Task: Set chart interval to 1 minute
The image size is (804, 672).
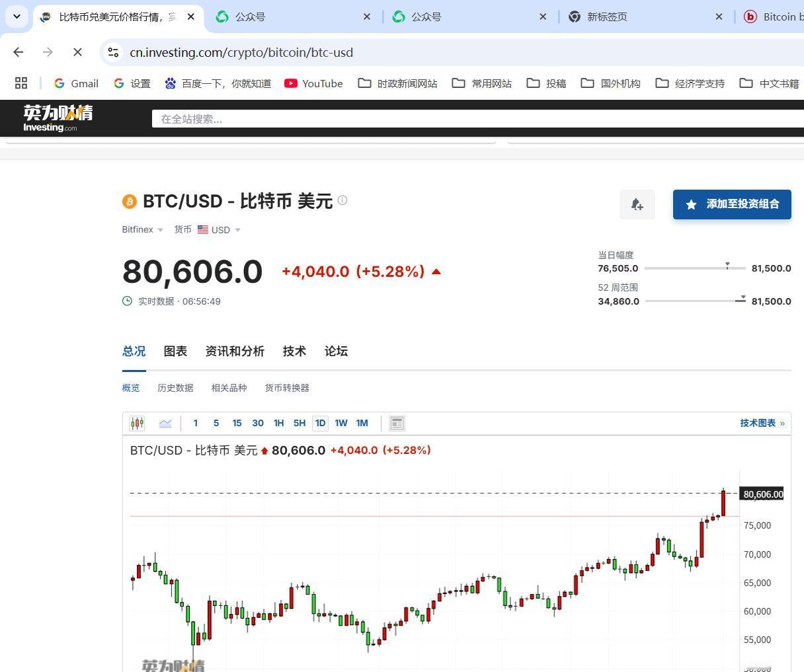Action: coord(195,424)
